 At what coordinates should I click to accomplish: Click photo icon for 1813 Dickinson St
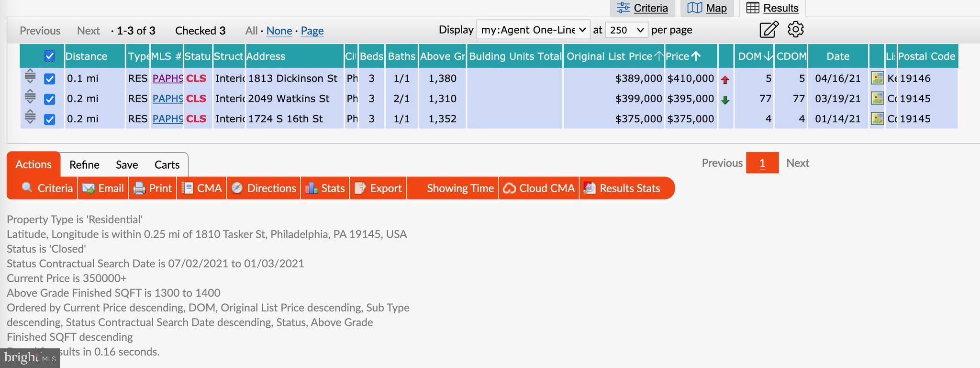coord(877,78)
